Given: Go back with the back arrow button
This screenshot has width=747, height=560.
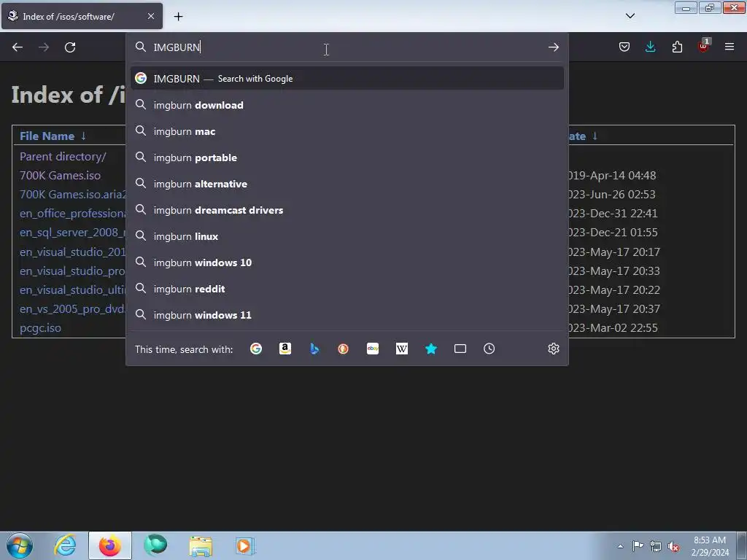Looking at the screenshot, I should 18,47.
